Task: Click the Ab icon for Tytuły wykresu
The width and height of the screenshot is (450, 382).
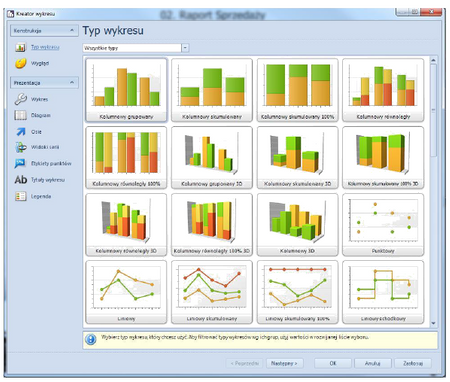Action: (x=21, y=180)
